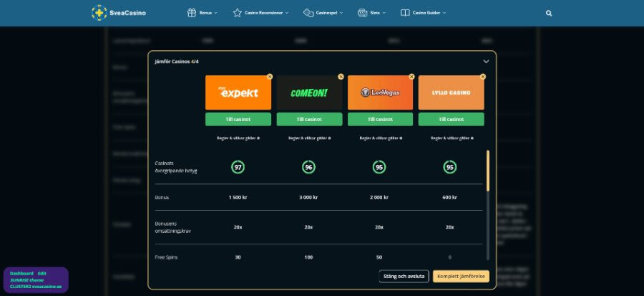The height and width of the screenshot is (296, 644).
Task: Expand the Casino Recensioner dropdown
Action: click(x=287, y=13)
